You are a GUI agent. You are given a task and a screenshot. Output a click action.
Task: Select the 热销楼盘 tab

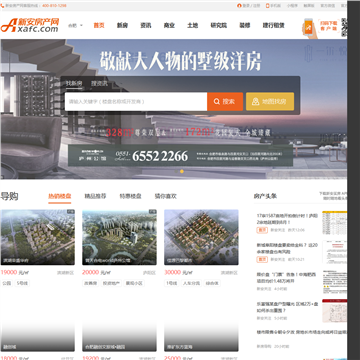60,196
